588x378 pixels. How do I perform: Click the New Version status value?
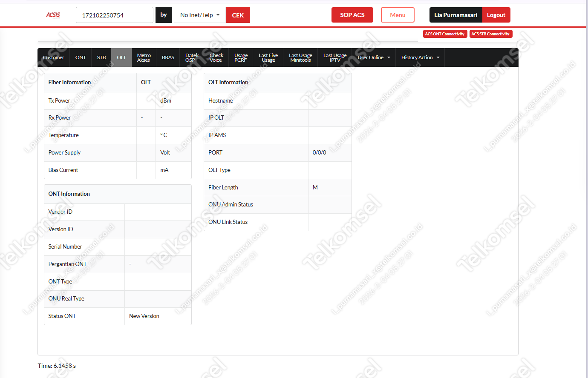click(x=144, y=316)
